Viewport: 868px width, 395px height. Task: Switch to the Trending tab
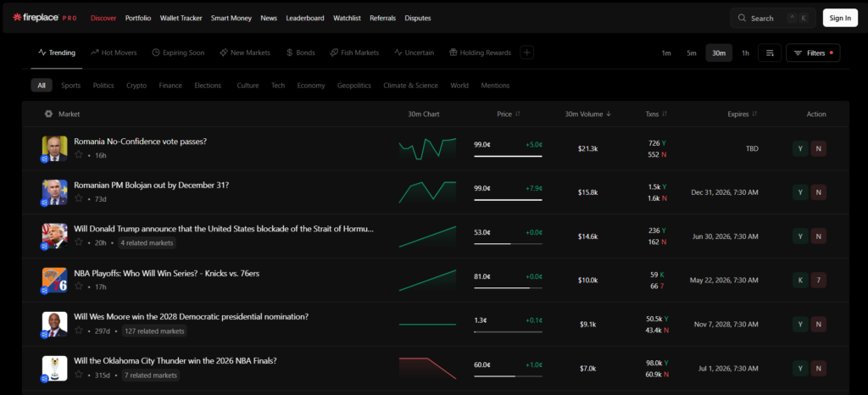click(57, 53)
